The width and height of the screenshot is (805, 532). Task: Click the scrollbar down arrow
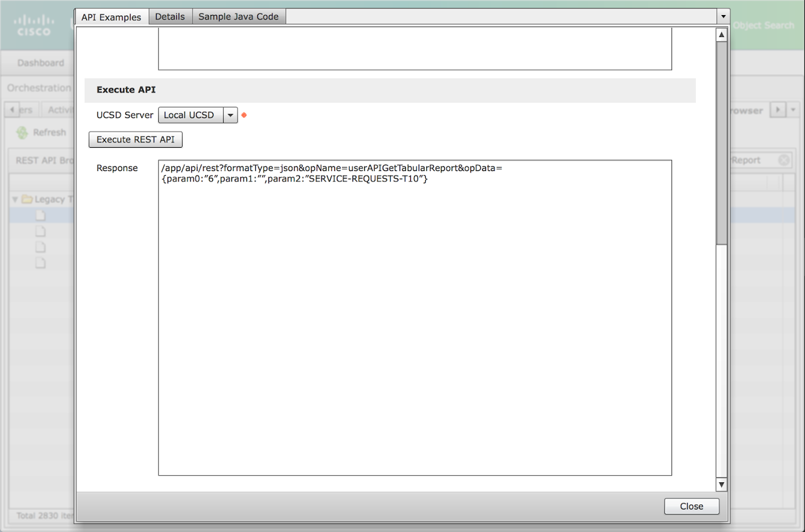click(x=721, y=484)
